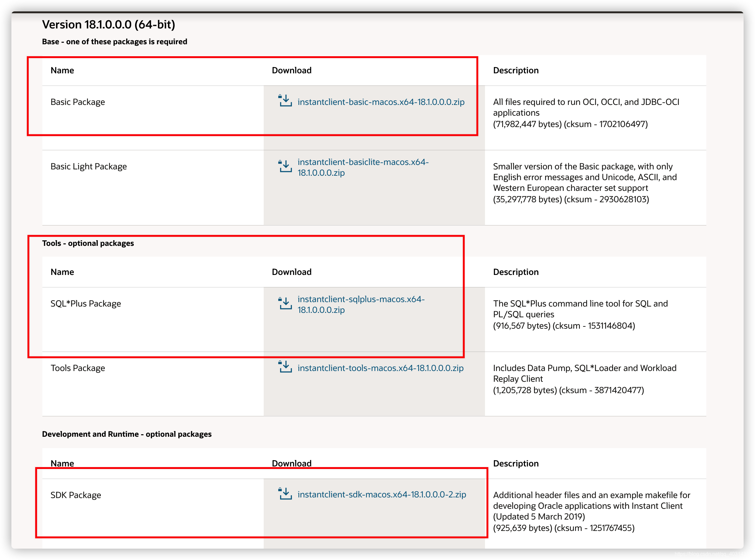Click the SQL*Plus cksum 1531146804 text
The image size is (755, 560).
593,326
